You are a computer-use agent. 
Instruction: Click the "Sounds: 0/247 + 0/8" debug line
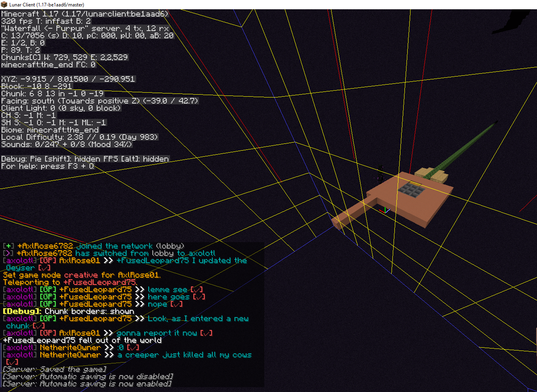coord(67,144)
